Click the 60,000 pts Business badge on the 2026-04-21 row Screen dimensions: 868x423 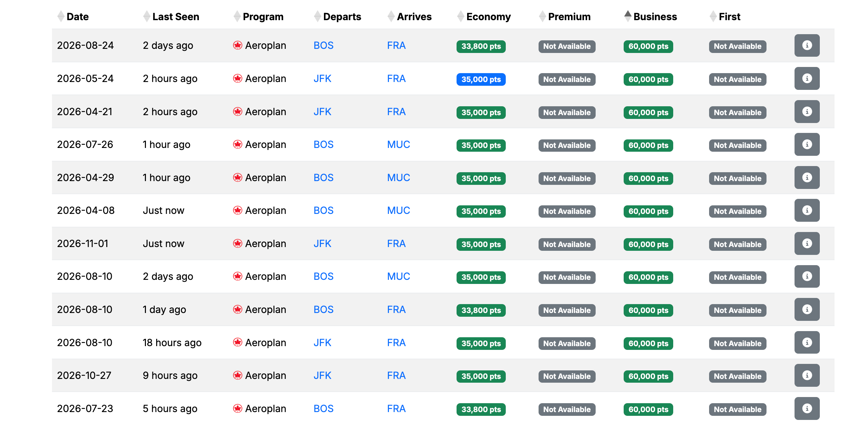pyautogui.click(x=648, y=112)
